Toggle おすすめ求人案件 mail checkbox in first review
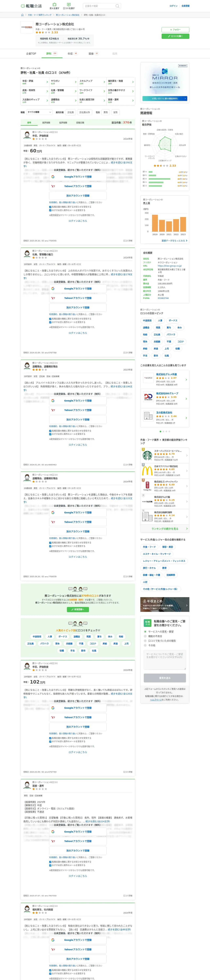Image resolution: width=210 pixels, height=980 pixels. pyautogui.click(x=50, y=210)
